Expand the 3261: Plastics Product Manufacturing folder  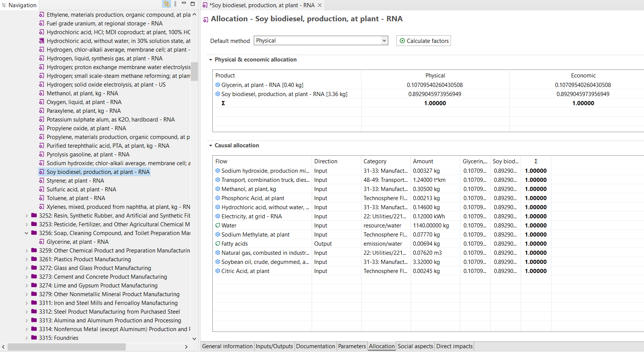pos(27,259)
